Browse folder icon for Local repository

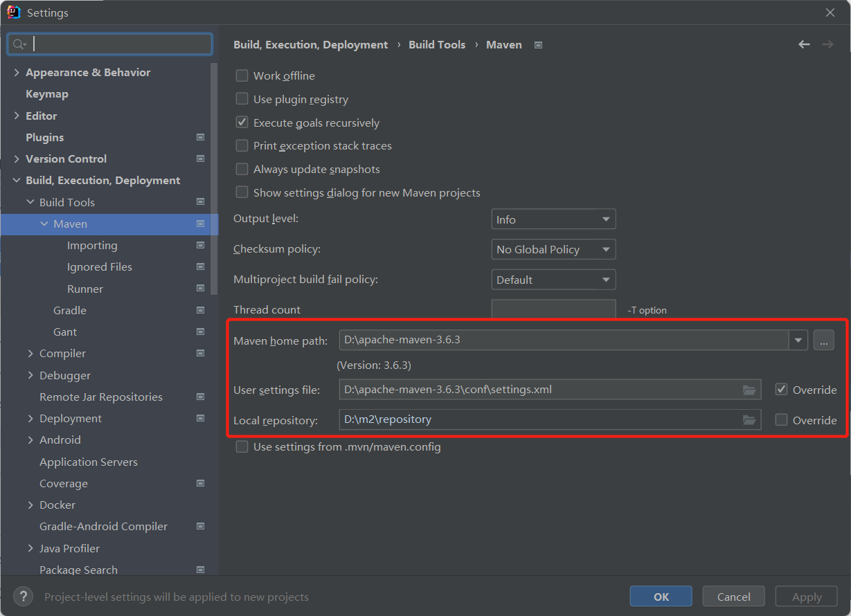point(749,420)
